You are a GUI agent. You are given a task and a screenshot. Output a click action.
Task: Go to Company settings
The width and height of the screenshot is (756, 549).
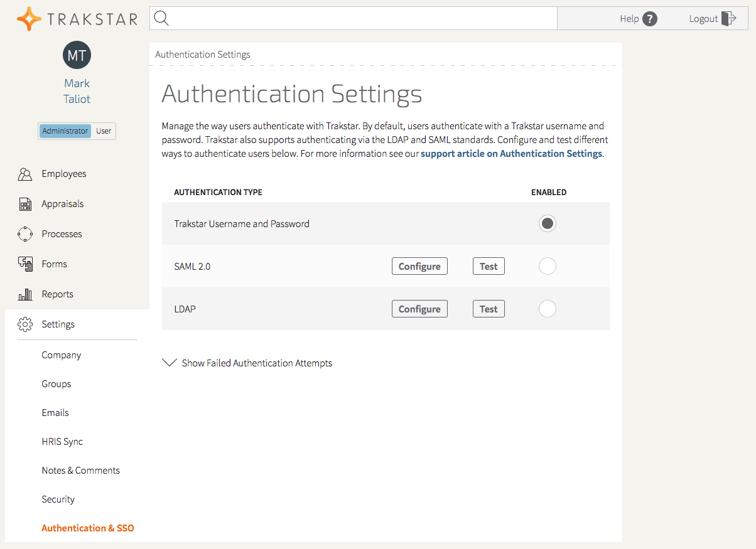(x=62, y=355)
